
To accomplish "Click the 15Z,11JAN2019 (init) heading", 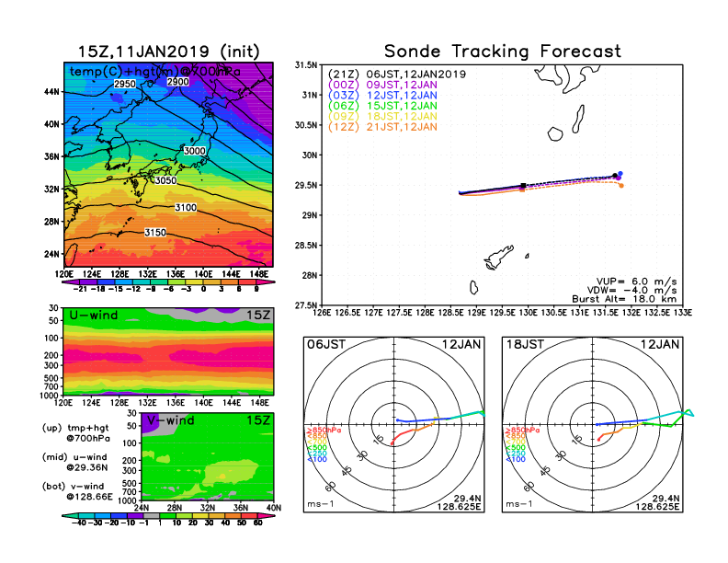I will 166,52.
